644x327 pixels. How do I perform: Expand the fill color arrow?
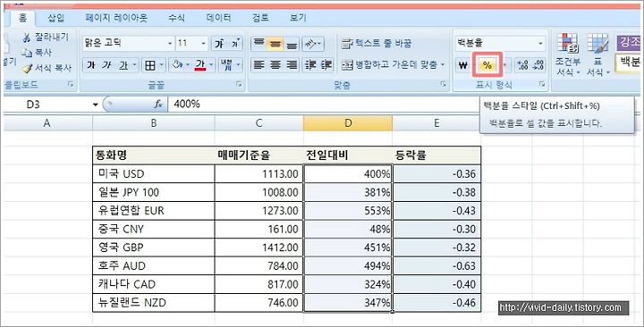tap(188, 65)
